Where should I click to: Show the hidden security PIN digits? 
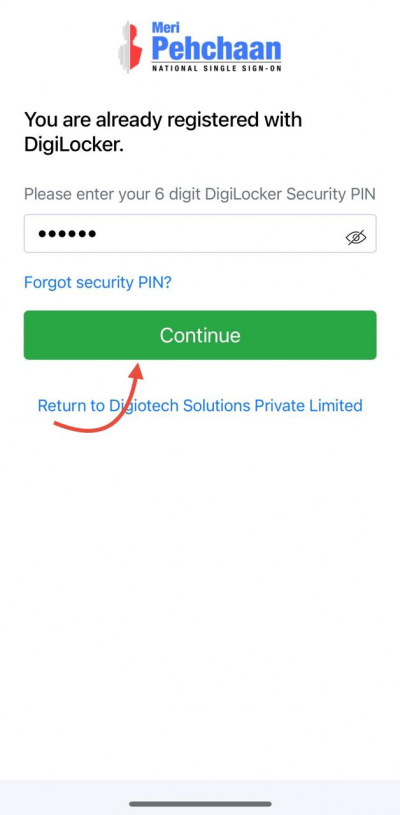[356, 238]
